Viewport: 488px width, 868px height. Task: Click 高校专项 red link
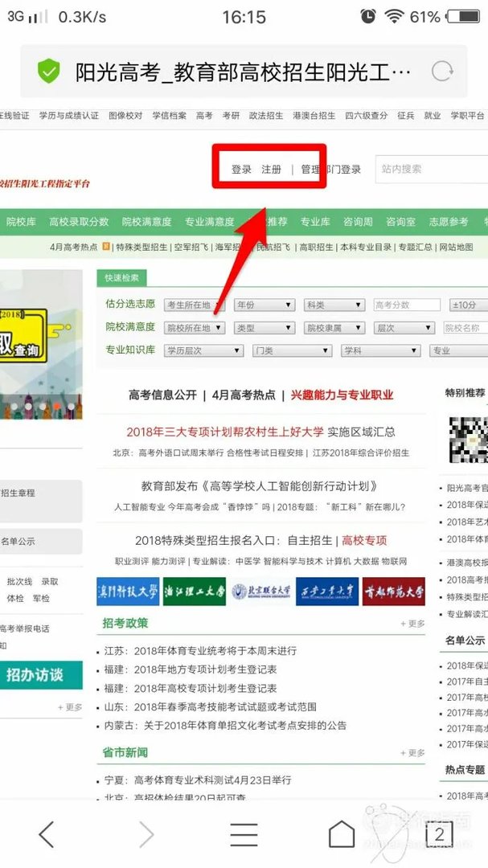point(364,540)
